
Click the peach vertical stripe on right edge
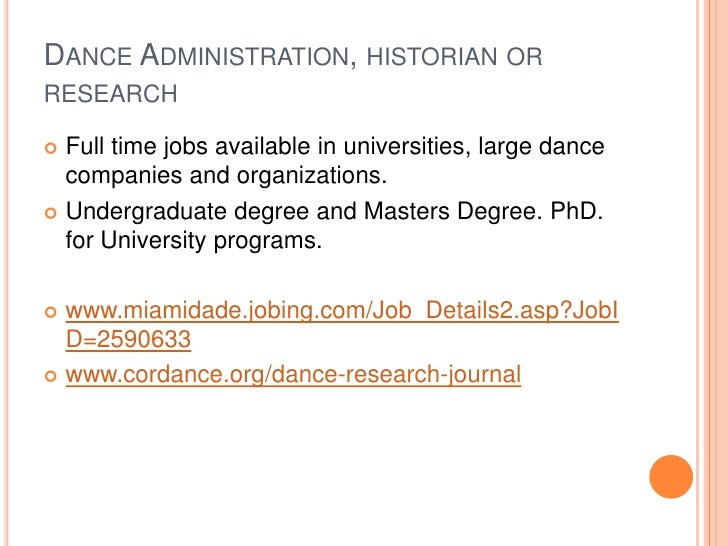pos(715,273)
